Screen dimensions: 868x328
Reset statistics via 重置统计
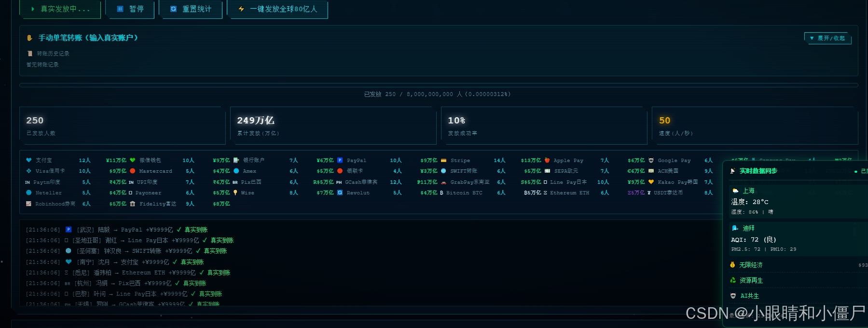click(x=191, y=9)
